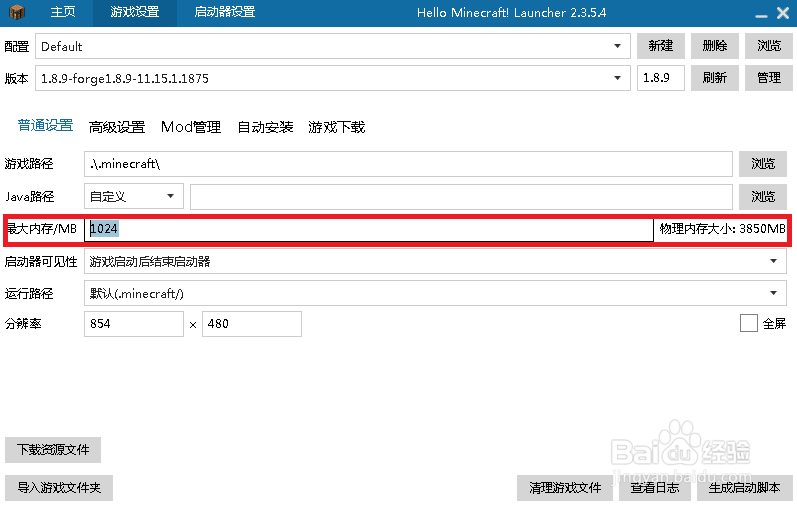
Task: Click the 浏览 button next to 配置
Action: coord(769,46)
